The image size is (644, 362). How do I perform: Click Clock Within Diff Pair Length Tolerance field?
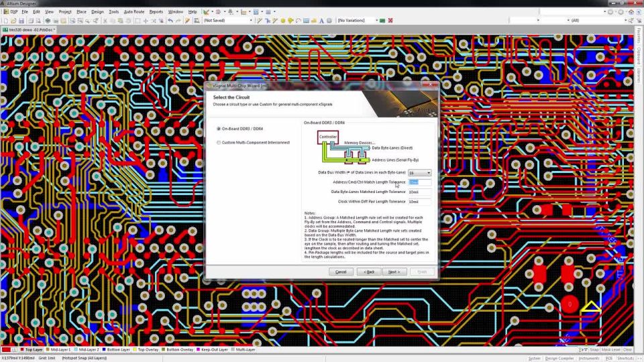[x=420, y=202]
